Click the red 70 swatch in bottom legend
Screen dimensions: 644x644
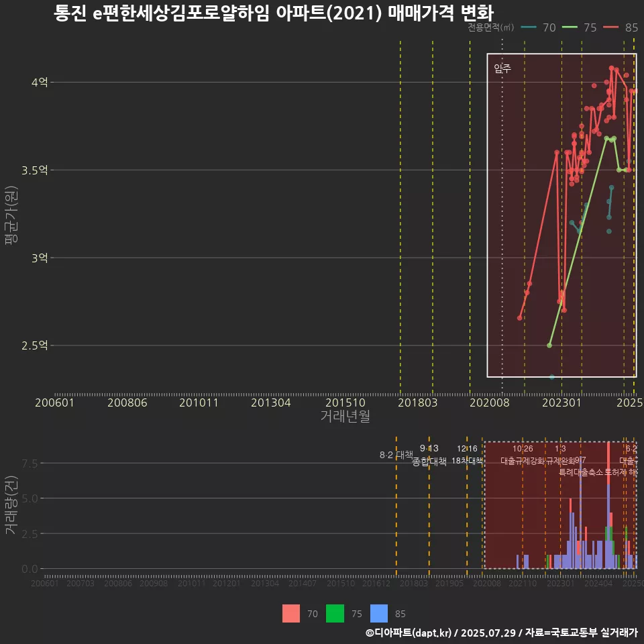point(290,614)
